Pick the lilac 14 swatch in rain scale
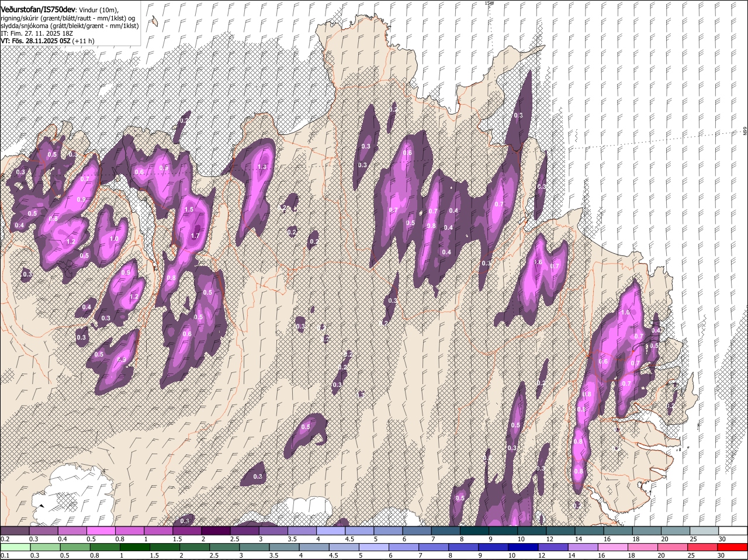This screenshot has width=748, height=560. click(583, 547)
